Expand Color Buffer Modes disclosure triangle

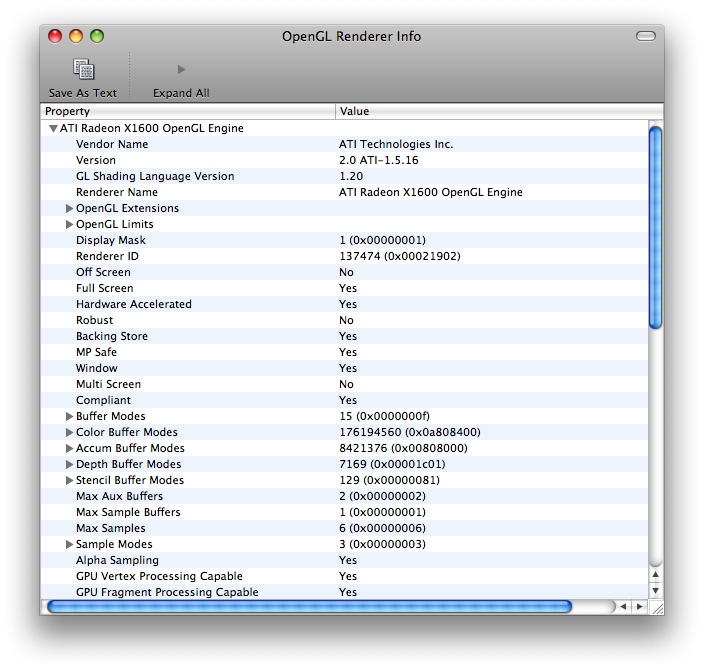[69, 433]
